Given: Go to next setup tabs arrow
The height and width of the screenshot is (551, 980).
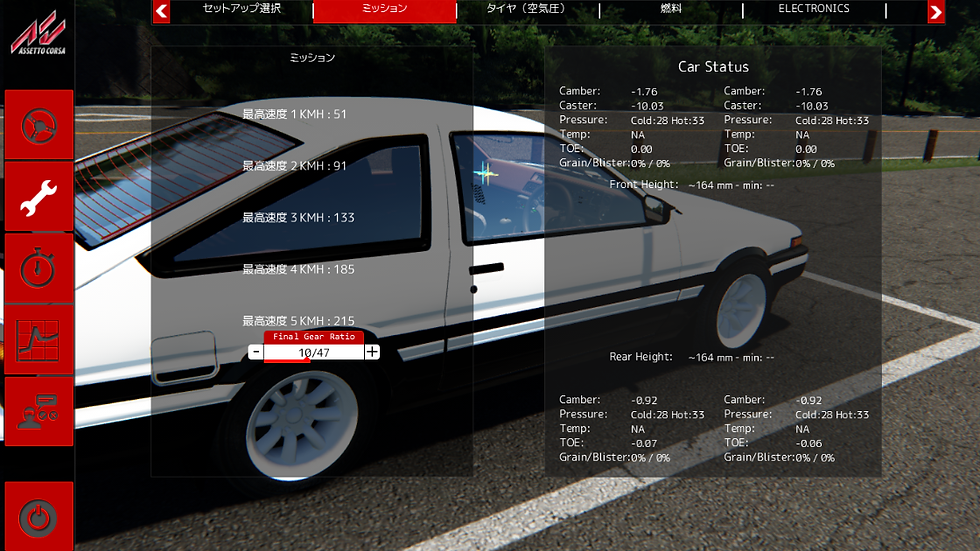Looking at the screenshot, I should [x=936, y=12].
